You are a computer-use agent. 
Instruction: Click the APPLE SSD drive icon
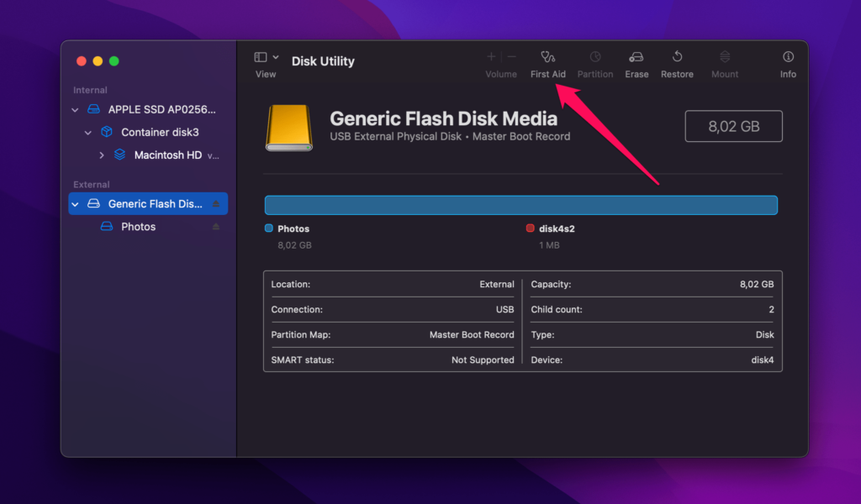point(94,109)
